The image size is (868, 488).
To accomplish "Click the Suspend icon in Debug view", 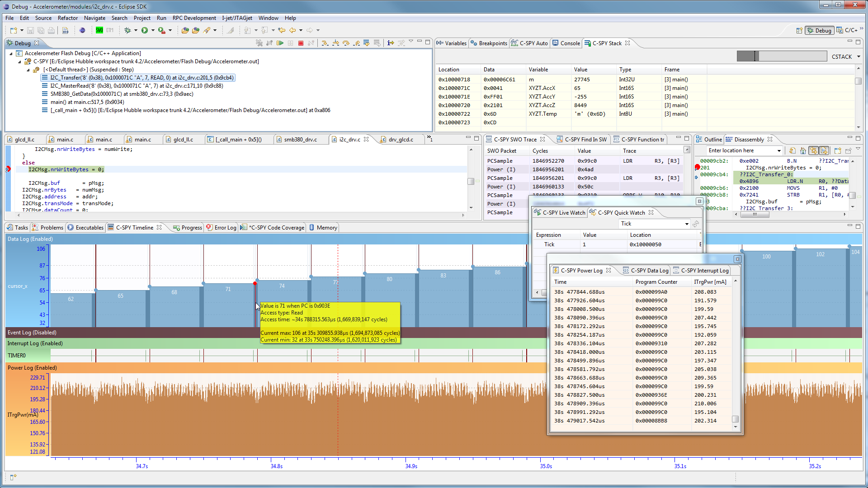I will point(290,43).
